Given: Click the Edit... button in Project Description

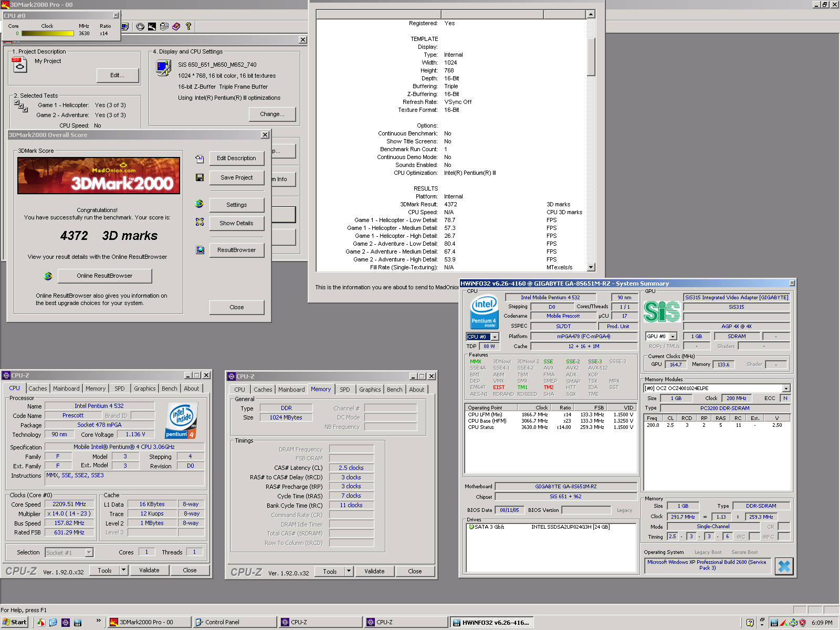Looking at the screenshot, I should [x=118, y=75].
